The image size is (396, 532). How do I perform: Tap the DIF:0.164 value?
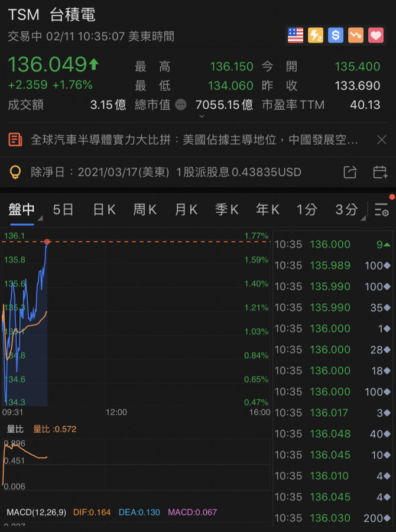pos(92,512)
